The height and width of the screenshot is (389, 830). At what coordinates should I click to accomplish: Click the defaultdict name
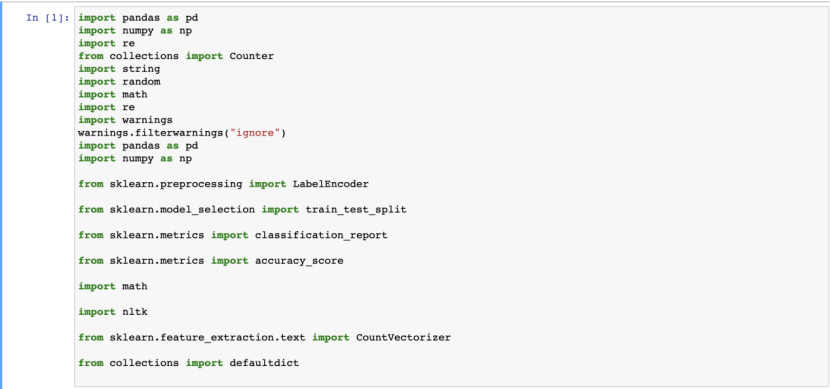tap(264, 363)
